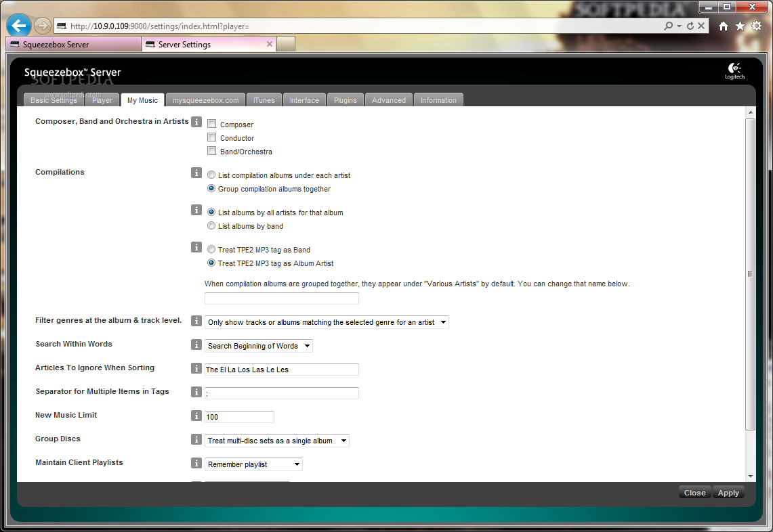Viewport: 773px width, 532px height.
Task: Click the New Music Limit field
Action: click(x=239, y=417)
